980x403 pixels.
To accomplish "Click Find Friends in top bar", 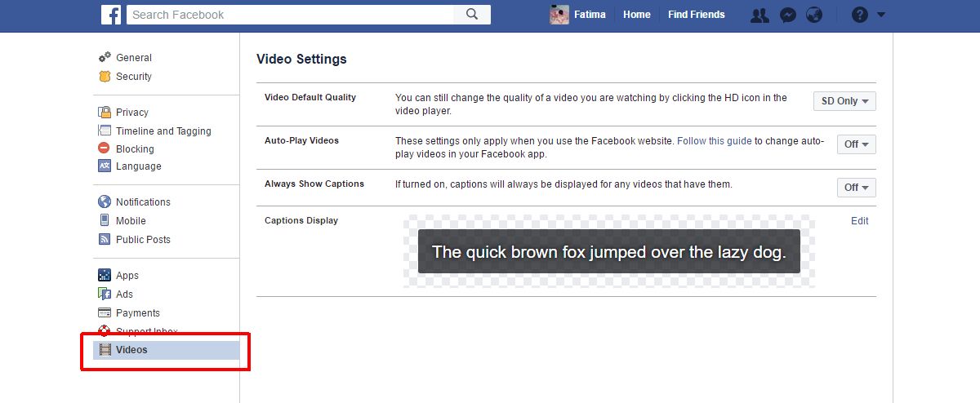I will 696,15.
